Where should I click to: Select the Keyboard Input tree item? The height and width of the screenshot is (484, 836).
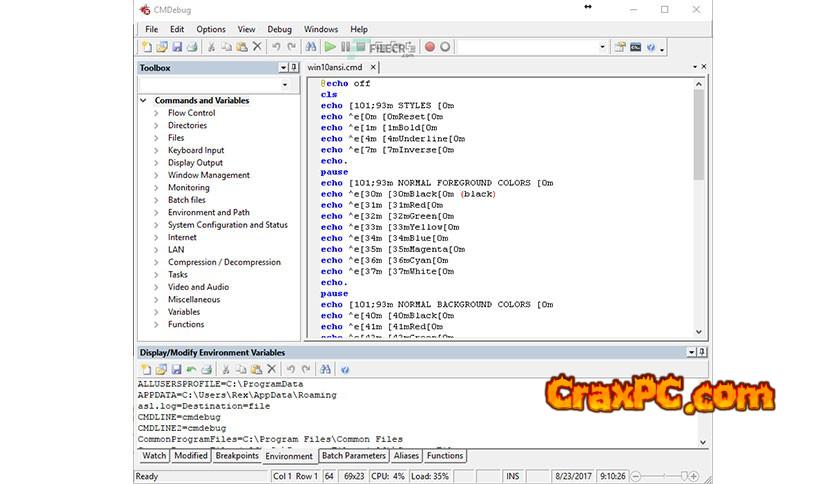coord(196,151)
